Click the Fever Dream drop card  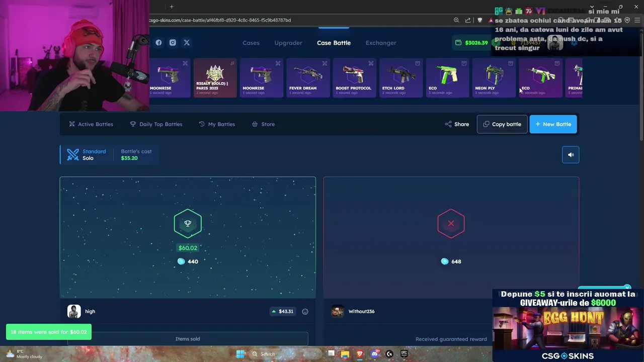coord(308,78)
